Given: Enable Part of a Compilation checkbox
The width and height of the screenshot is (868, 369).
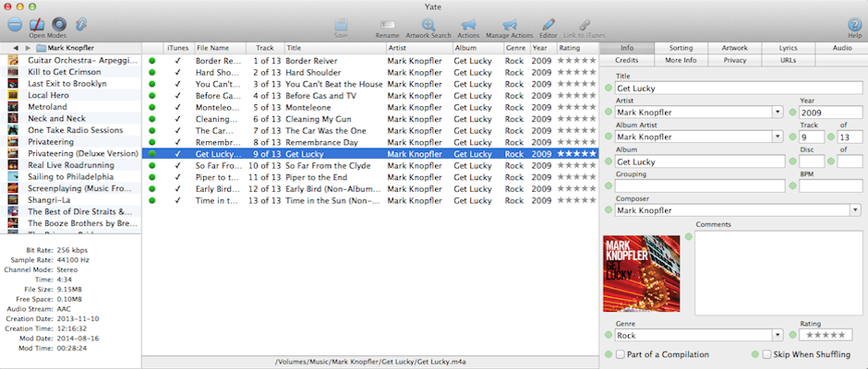Looking at the screenshot, I should [x=621, y=354].
